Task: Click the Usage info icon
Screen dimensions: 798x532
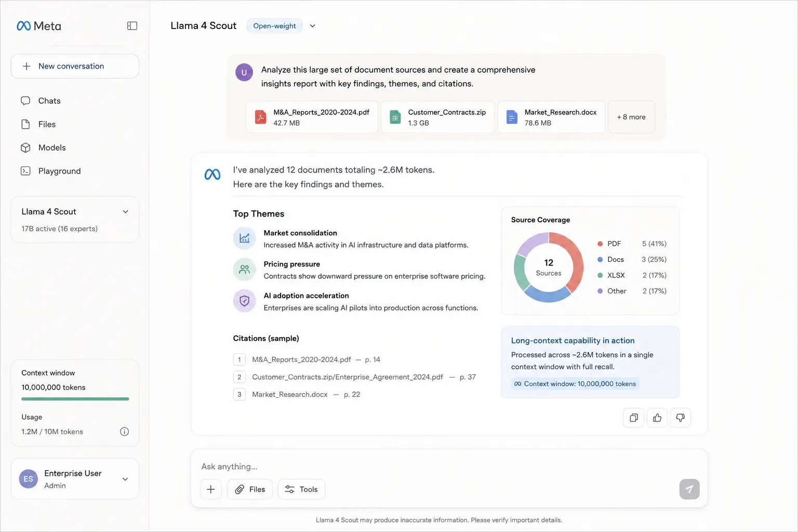Action: point(124,432)
